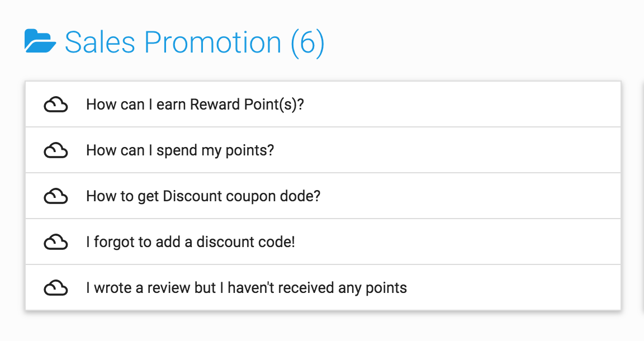Click cloud icon beside earn Reward Points question
Image resolution: width=644 pixels, height=341 pixels.
pos(56,105)
